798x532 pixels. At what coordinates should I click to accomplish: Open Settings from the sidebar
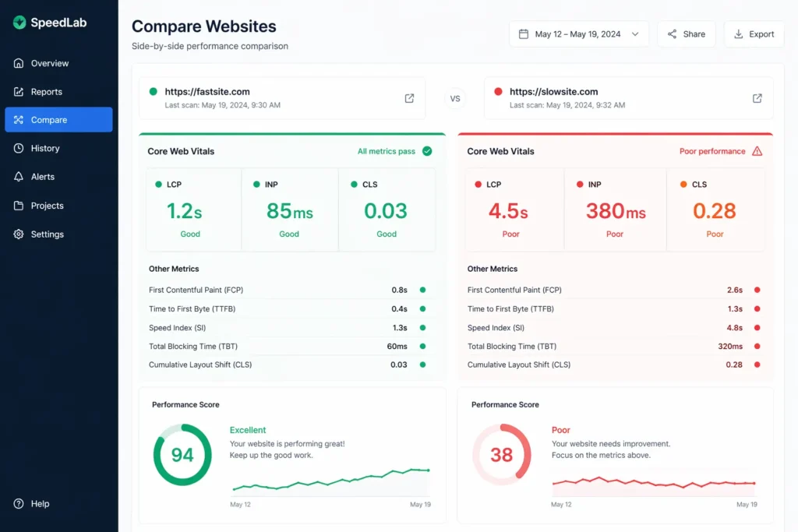click(x=58, y=234)
